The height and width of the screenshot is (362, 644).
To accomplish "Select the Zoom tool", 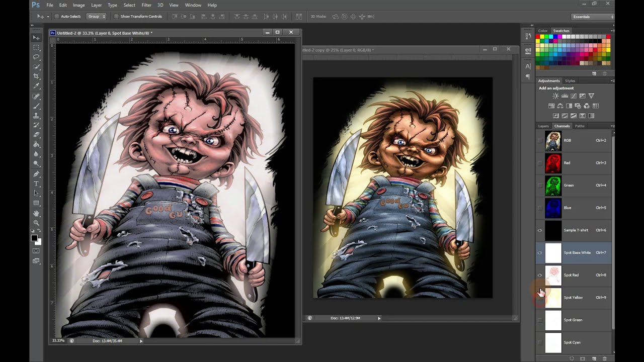I will coord(36,223).
